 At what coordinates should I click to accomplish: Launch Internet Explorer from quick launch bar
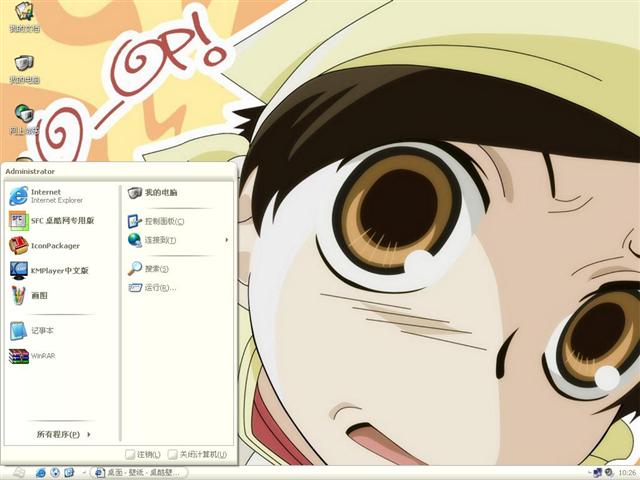point(41,473)
